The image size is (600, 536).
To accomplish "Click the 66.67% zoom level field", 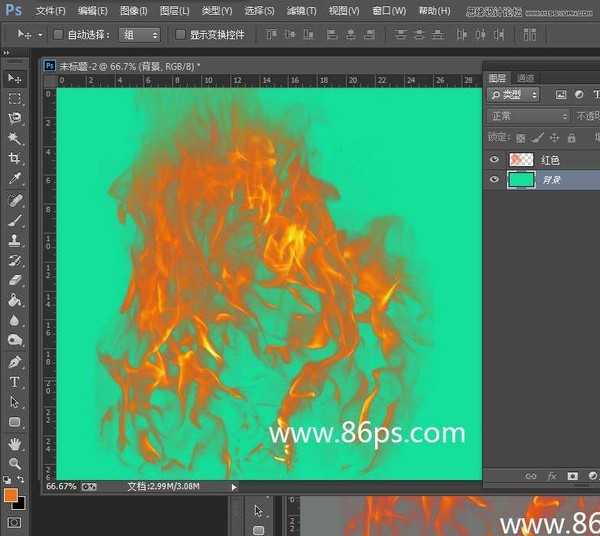I will coord(61,486).
